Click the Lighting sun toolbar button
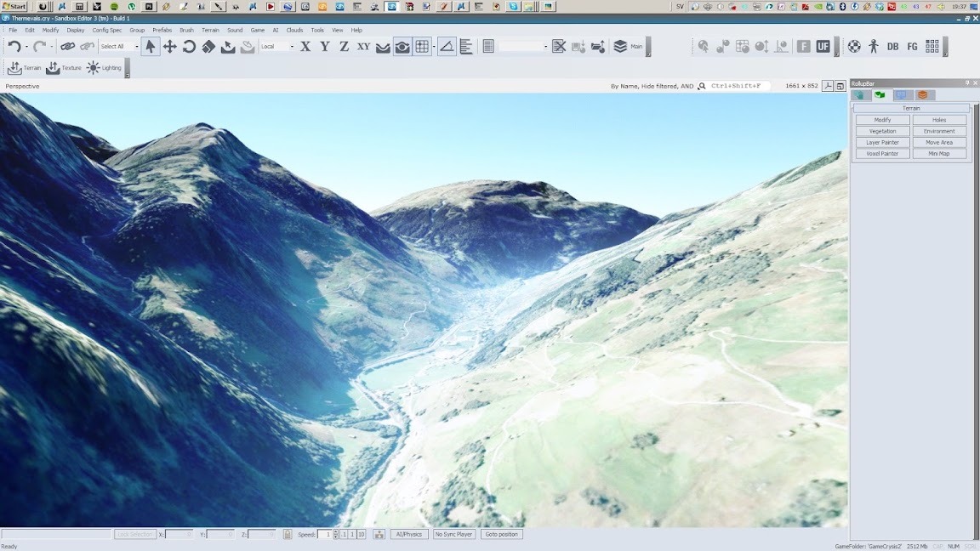Screen dimensions: 980x551 pos(104,67)
